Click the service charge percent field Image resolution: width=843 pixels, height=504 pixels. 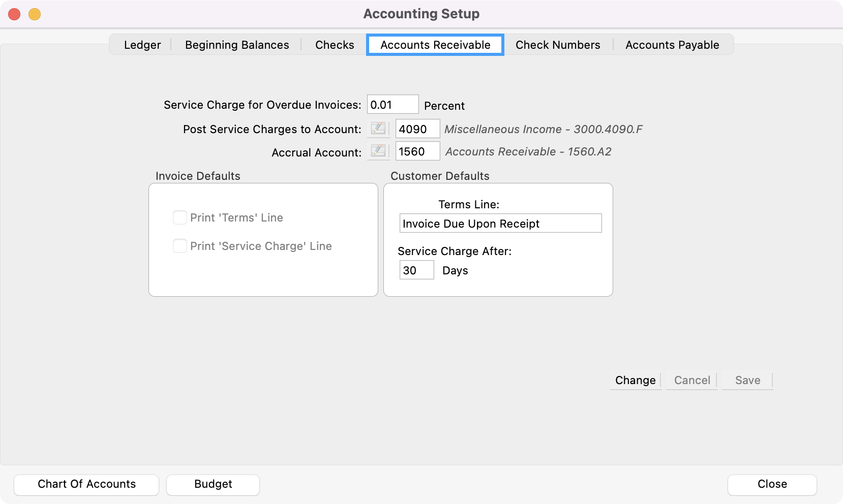[x=393, y=105]
